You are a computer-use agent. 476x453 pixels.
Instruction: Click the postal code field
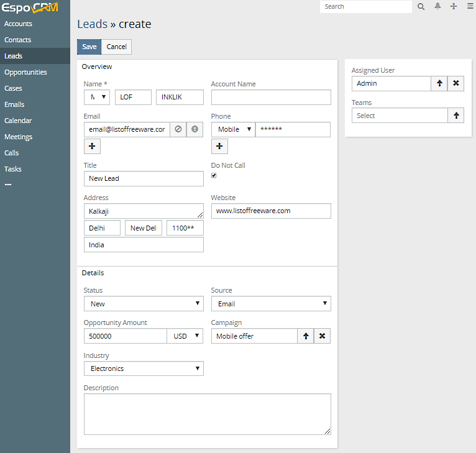(185, 227)
